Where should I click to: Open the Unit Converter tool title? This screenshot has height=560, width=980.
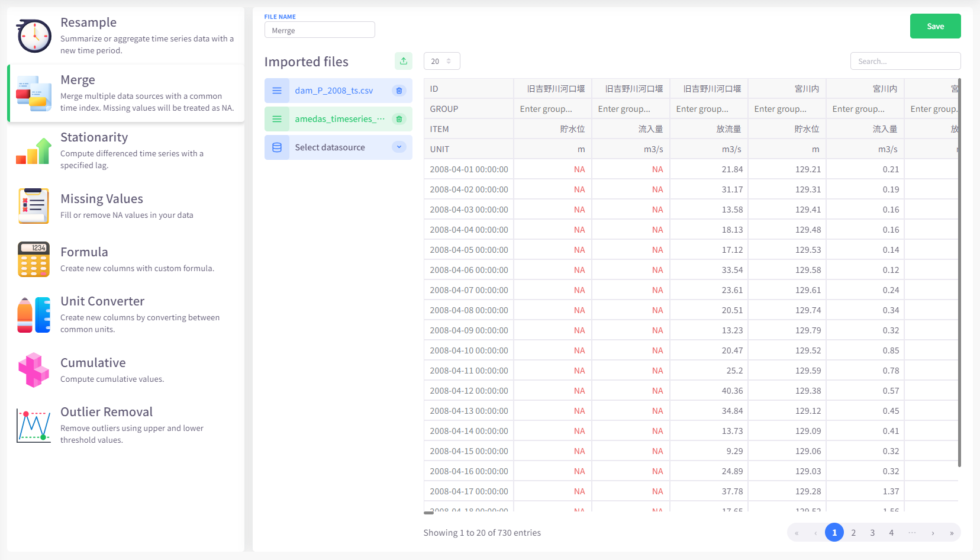click(x=102, y=301)
